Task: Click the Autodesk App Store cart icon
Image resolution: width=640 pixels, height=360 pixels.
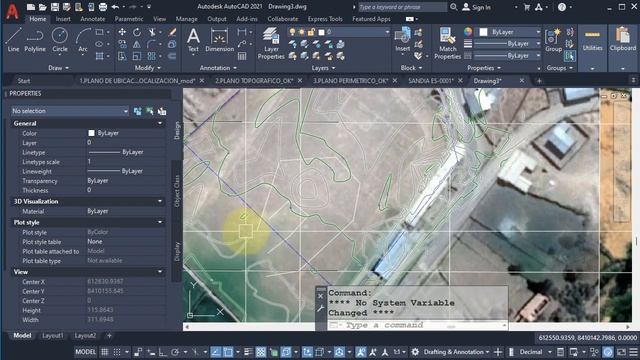Action: [527, 7]
